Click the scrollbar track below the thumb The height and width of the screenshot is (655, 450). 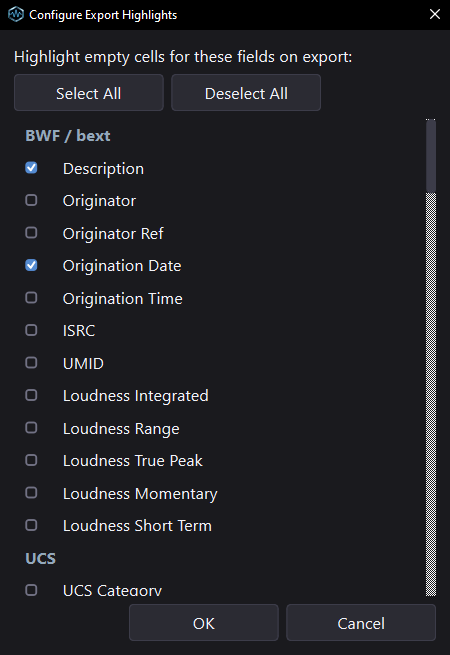(x=431, y=394)
